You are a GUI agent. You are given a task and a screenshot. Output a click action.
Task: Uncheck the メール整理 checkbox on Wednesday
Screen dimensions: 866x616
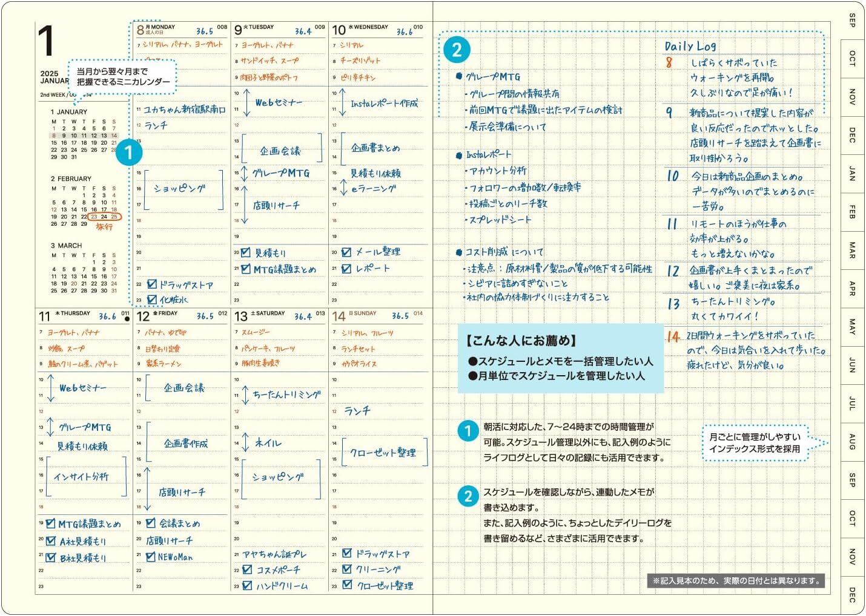pyautogui.click(x=346, y=252)
